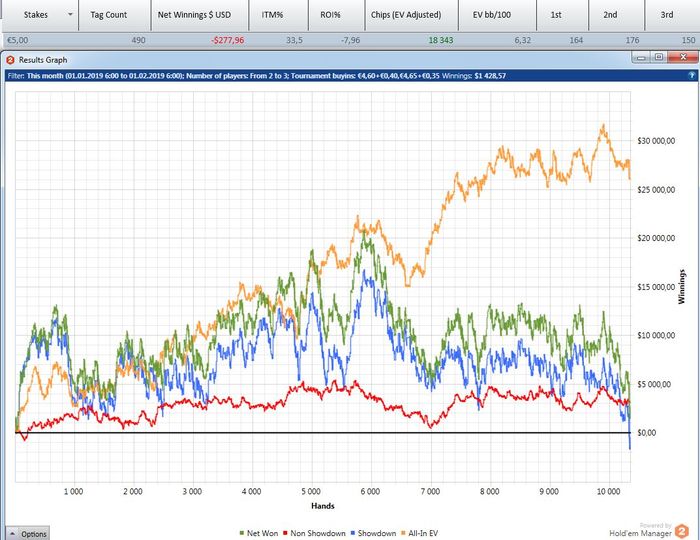700x540 pixels.
Task: Sort by 1st place column header
Action: click(556, 15)
